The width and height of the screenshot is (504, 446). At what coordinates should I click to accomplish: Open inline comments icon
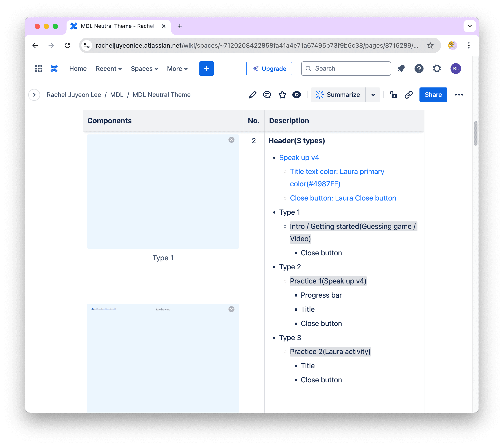click(x=267, y=95)
